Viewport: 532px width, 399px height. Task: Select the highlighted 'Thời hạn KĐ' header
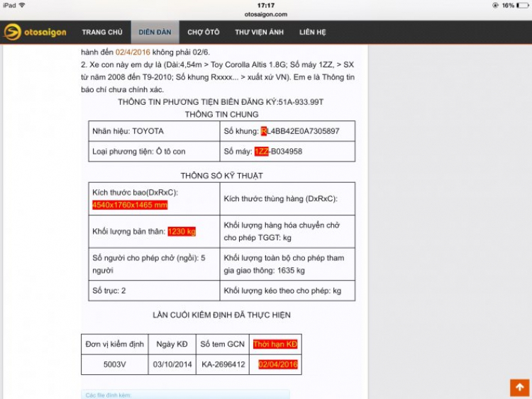click(x=275, y=344)
